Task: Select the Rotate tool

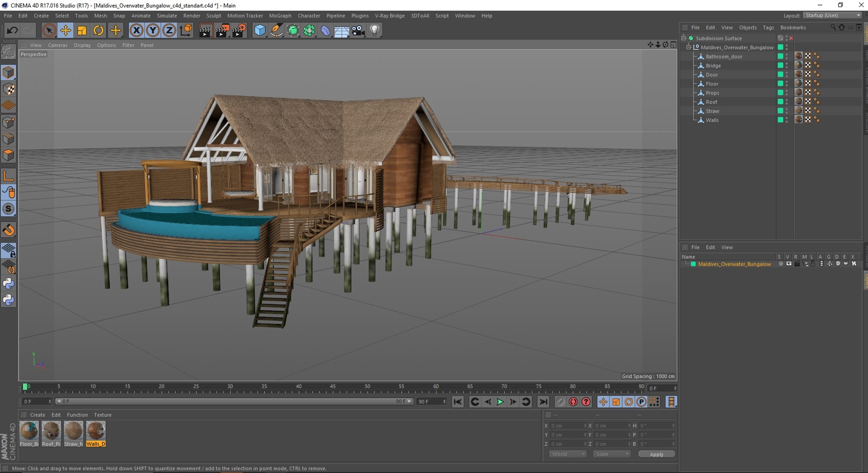Action: pos(98,30)
